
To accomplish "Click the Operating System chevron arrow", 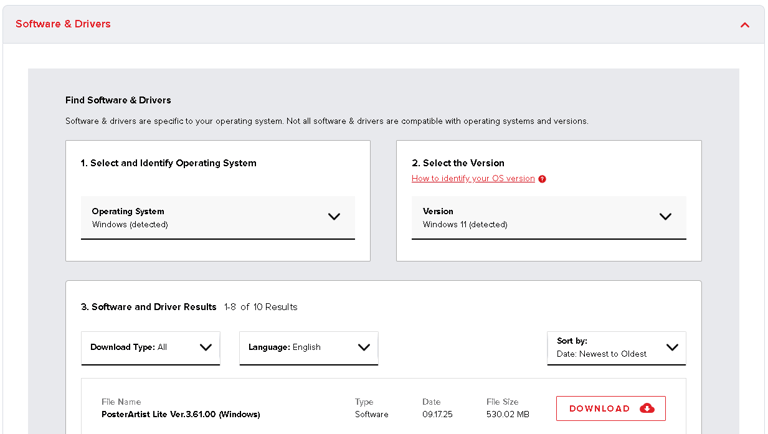I will (x=334, y=217).
